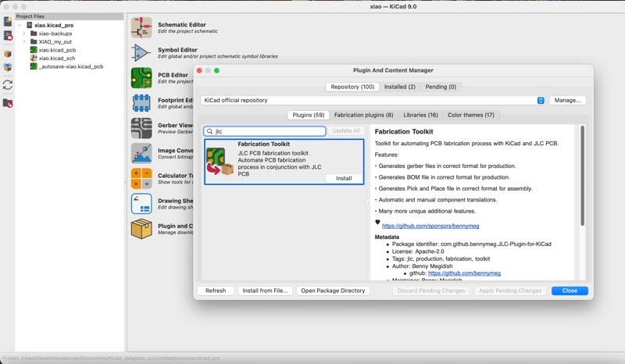This screenshot has width=625, height=364.
Task: Expand the xiao-backups folder arrow
Action: [x=24, y=34]
